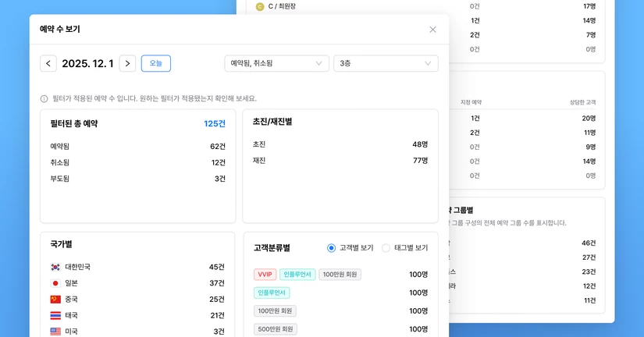Click the 오늘 button
The image size is (644, 337).
pos(156,64)
